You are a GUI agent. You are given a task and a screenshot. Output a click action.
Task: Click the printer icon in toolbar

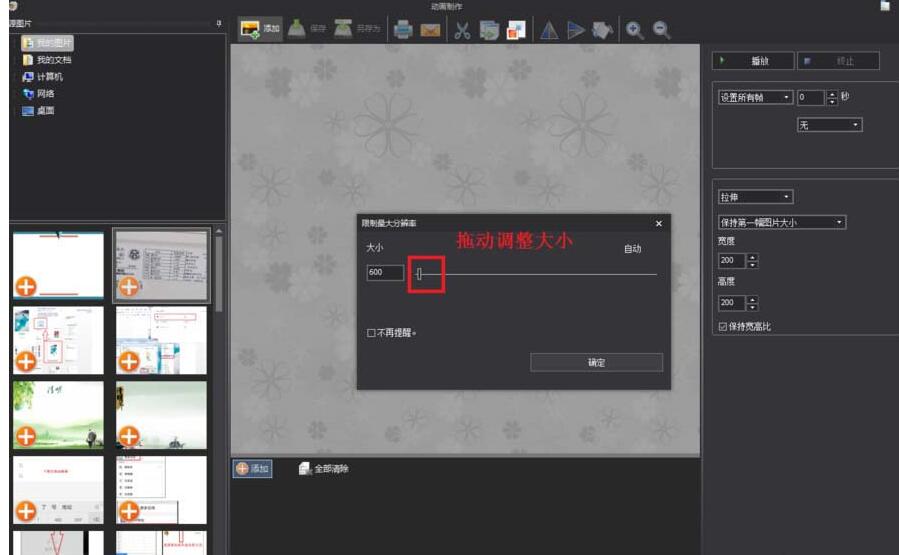click(403, 29)
